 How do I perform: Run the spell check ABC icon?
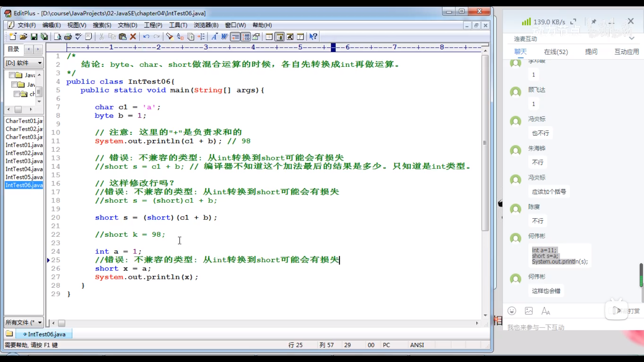point(78,37)
